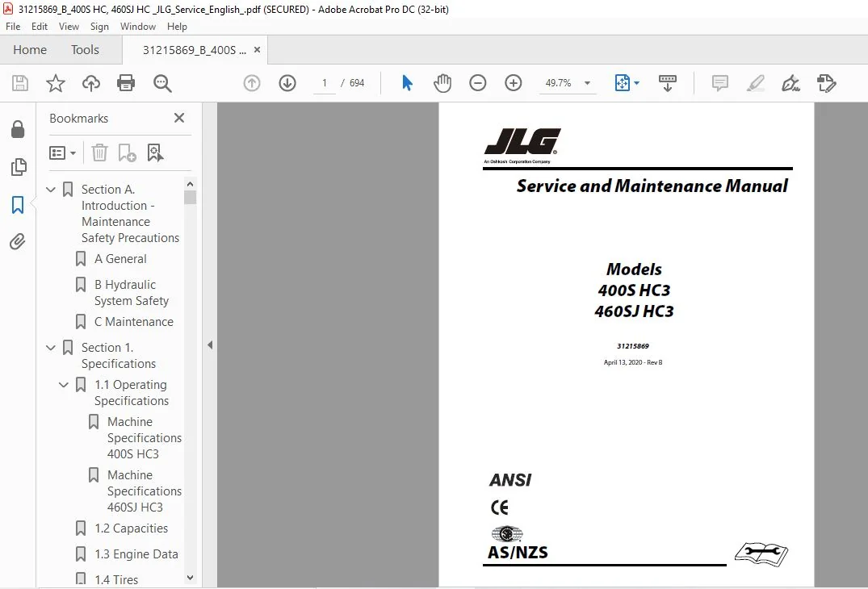
Task: Choose the selection arrow tool
Action: tap(407, 83)
